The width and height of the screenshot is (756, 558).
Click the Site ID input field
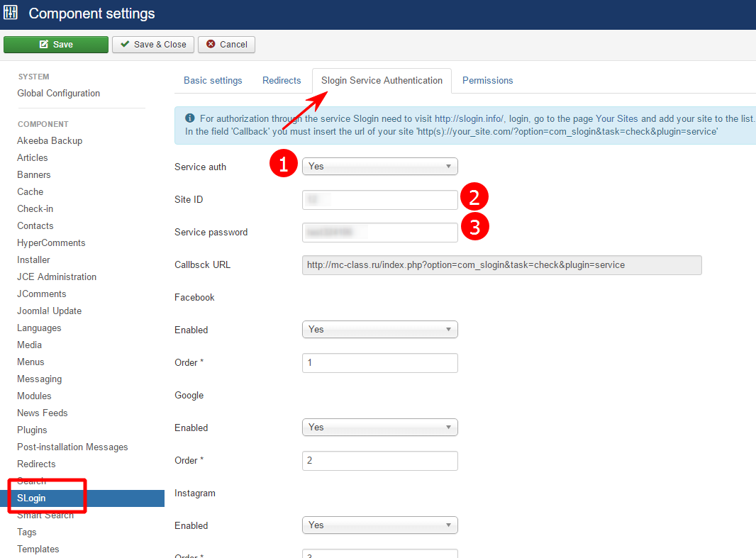point(379,200)
